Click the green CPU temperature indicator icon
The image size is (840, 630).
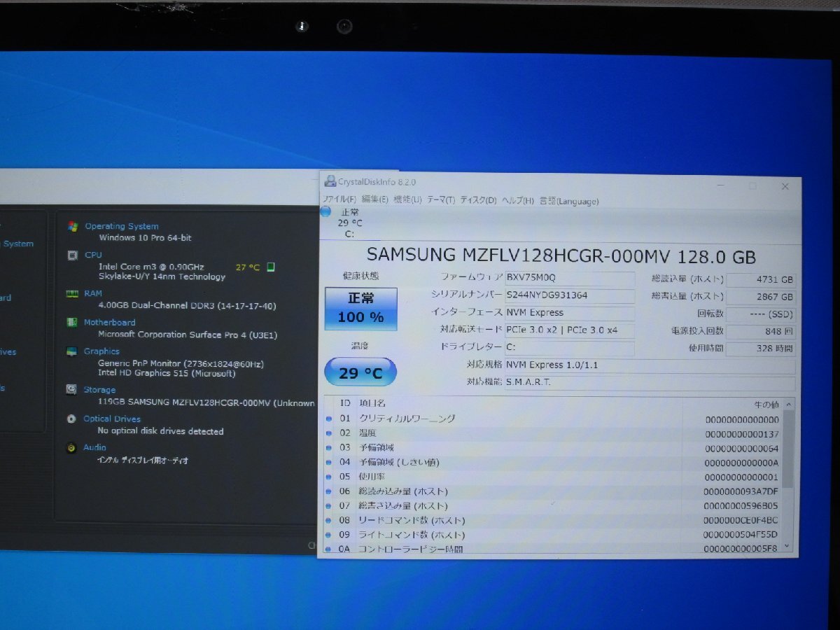click(x=271, y=267)
